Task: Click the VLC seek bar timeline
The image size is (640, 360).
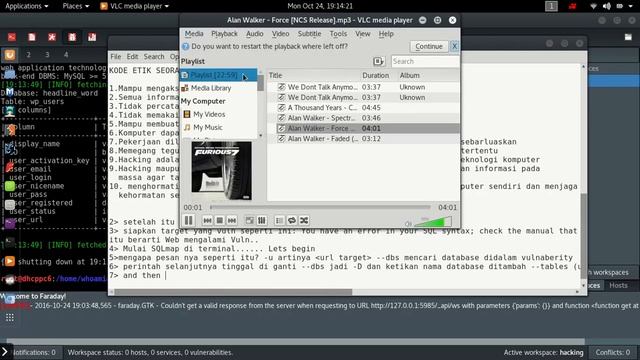Action: point(320,207)
